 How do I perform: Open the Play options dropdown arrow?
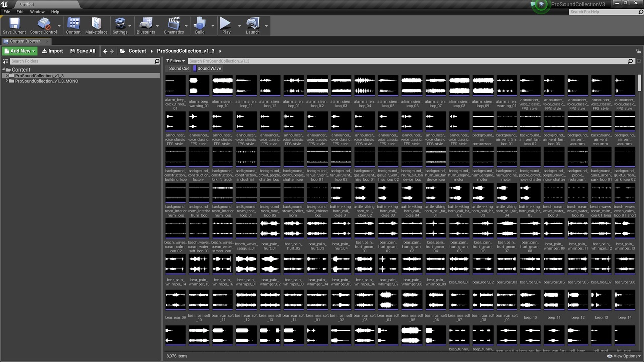point(239,25)
